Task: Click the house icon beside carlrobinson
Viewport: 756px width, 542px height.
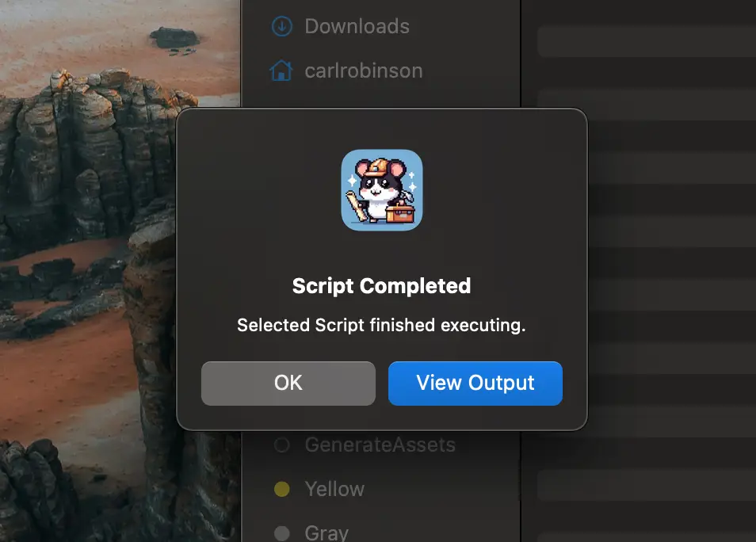Action: tap(281, 71)
